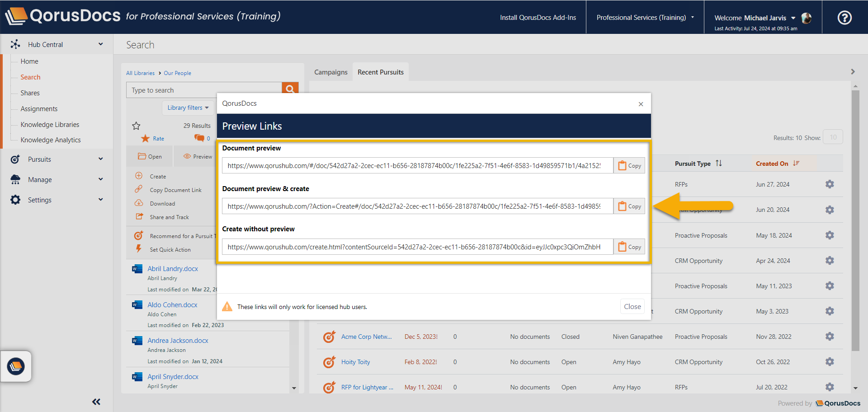Open gear menu for Acme Corp row
Viewport: 868px width, 412px height.
click(x=830, y=336)
